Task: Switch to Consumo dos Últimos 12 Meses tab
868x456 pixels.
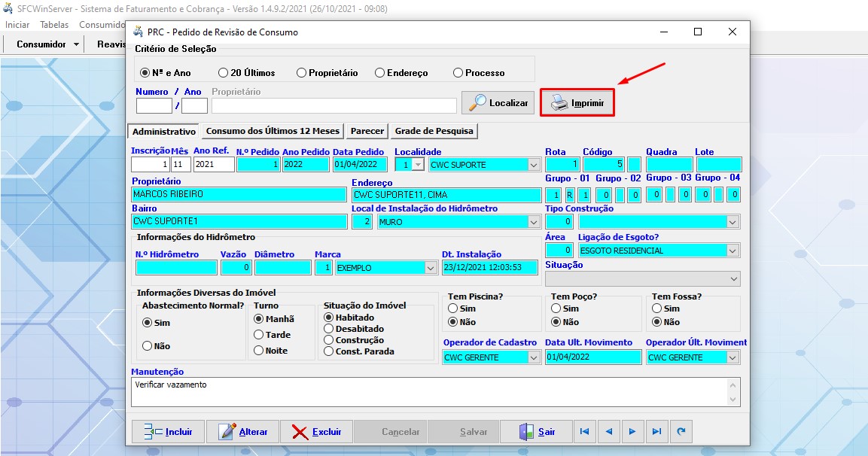Action: tap(273, 131)
